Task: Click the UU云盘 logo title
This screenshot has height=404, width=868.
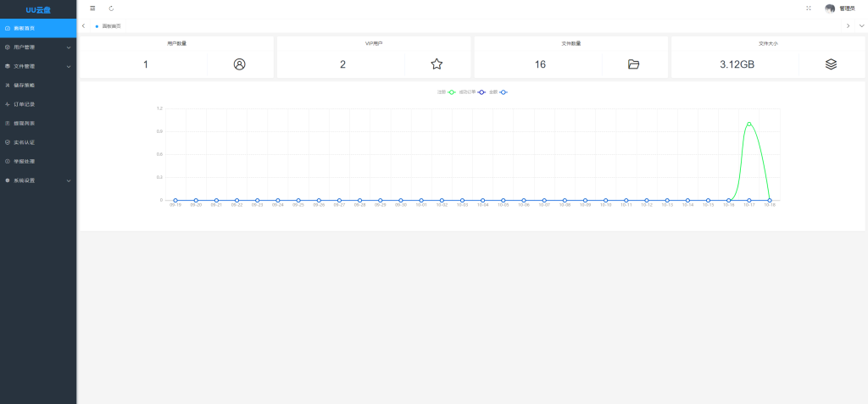Action: pyautogui.click(x=38, y=10)
